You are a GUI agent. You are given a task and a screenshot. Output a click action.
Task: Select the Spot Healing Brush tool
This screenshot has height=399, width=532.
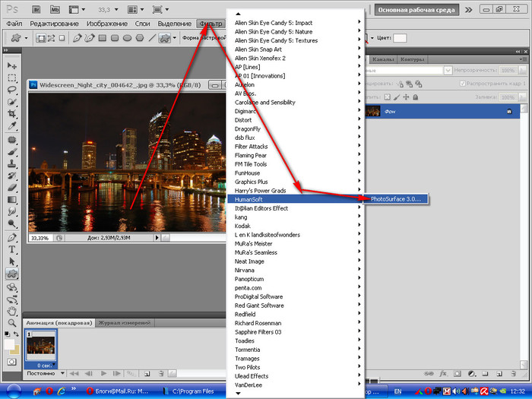point(12,140)
